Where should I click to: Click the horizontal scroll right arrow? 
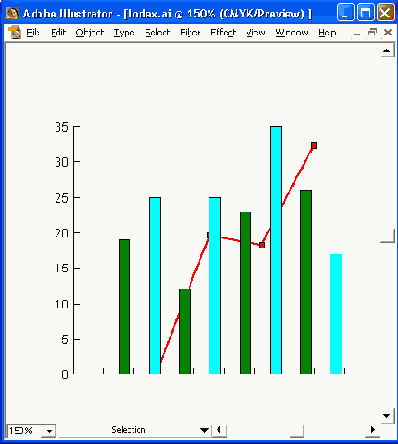tap(372, 430)
